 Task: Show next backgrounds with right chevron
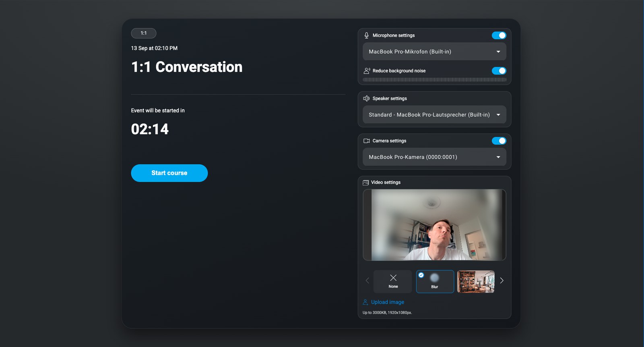point(502,281)
